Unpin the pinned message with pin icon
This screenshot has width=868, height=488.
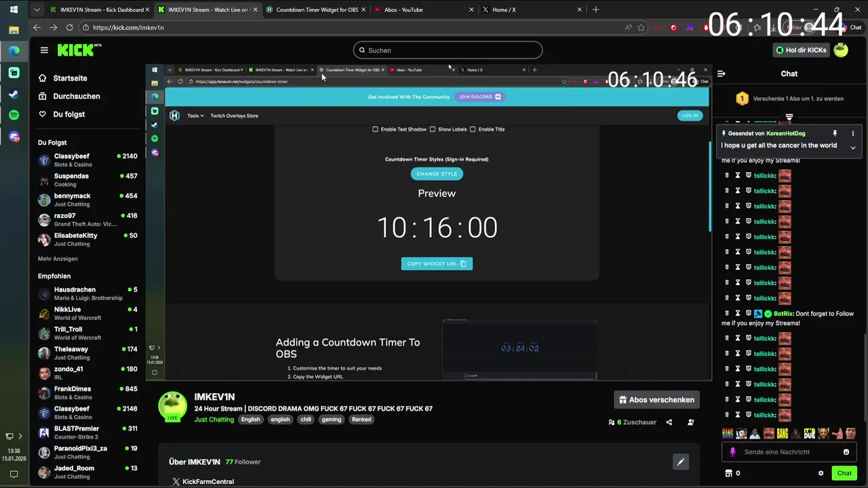coord(835,134)
